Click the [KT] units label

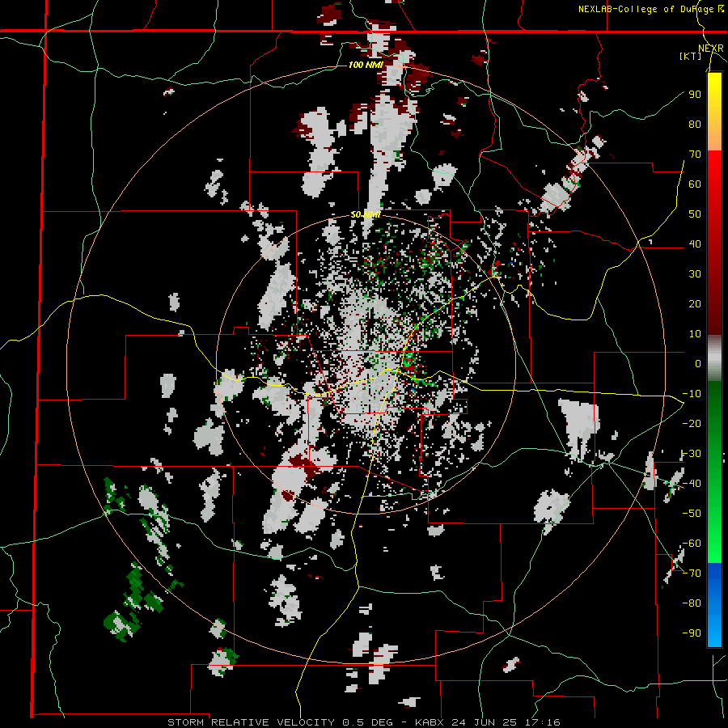(690, 56)
